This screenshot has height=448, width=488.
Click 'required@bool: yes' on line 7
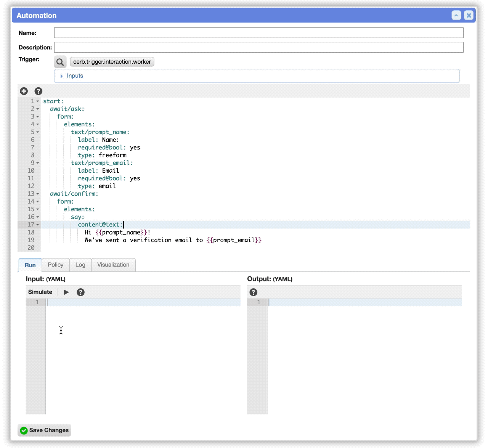[109, 148]
